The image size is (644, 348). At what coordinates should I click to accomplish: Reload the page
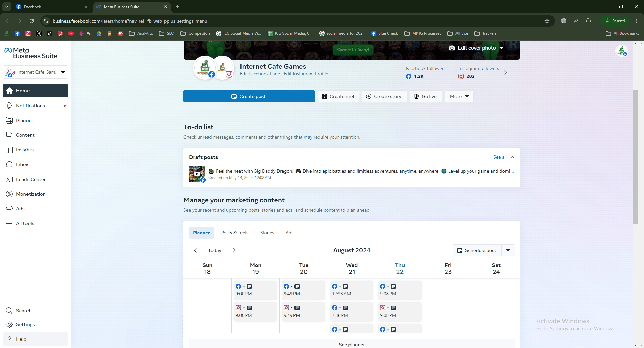pos(32,21)
